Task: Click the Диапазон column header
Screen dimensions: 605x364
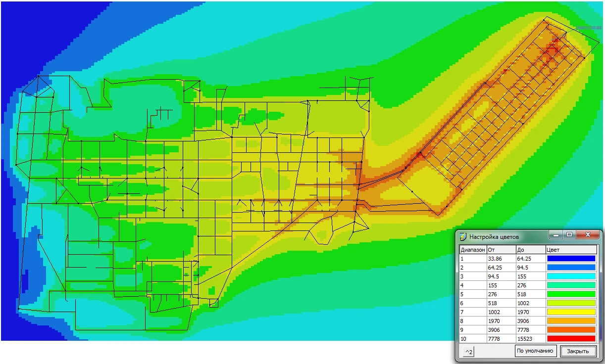Action: tap(472, 249)
